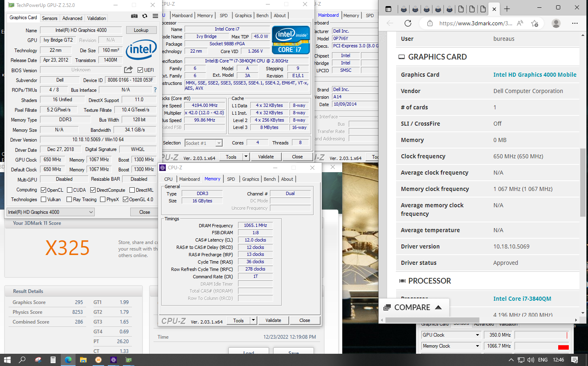Toggle the OpenCL checkbox
The height and width of the screenshot is (366, 588).
pos(43,190)
